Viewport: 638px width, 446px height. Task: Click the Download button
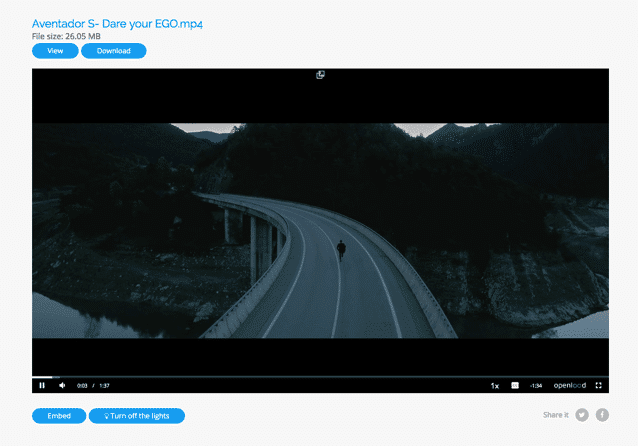tap(114, 51)
